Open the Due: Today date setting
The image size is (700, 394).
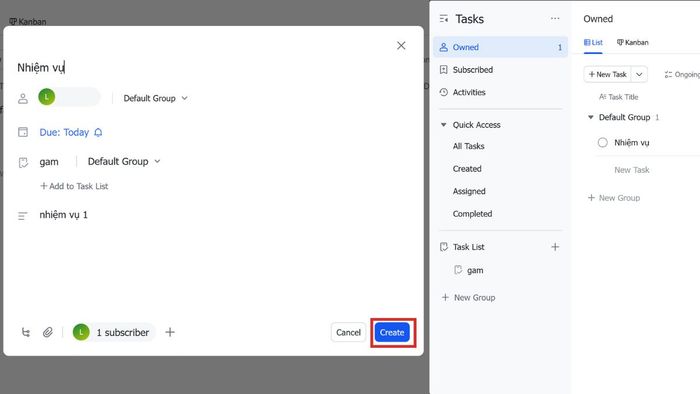point(64,133)
